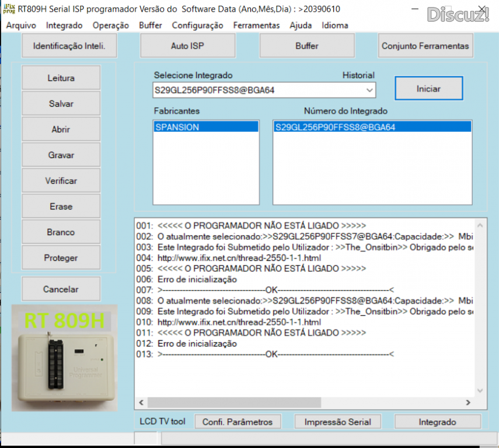Click the Confi. Parâmetros button
This screenshot has height=448, width=499.
238,422
